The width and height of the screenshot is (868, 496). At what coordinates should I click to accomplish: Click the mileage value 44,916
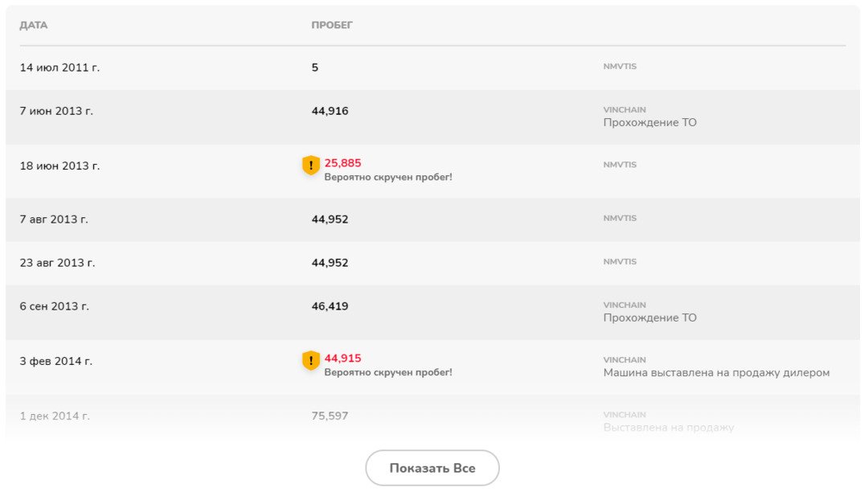330,112
